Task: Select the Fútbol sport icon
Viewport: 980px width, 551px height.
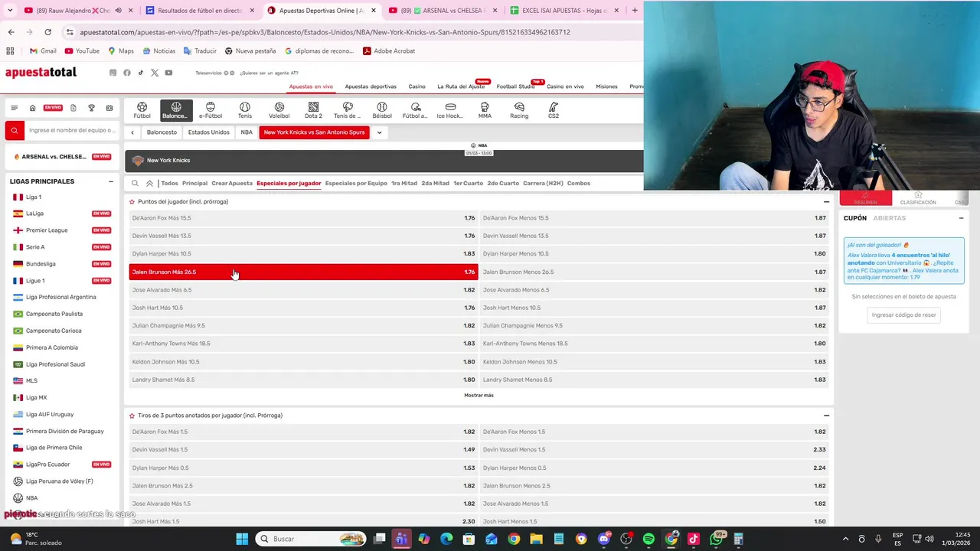Action: tap(142, 110)
